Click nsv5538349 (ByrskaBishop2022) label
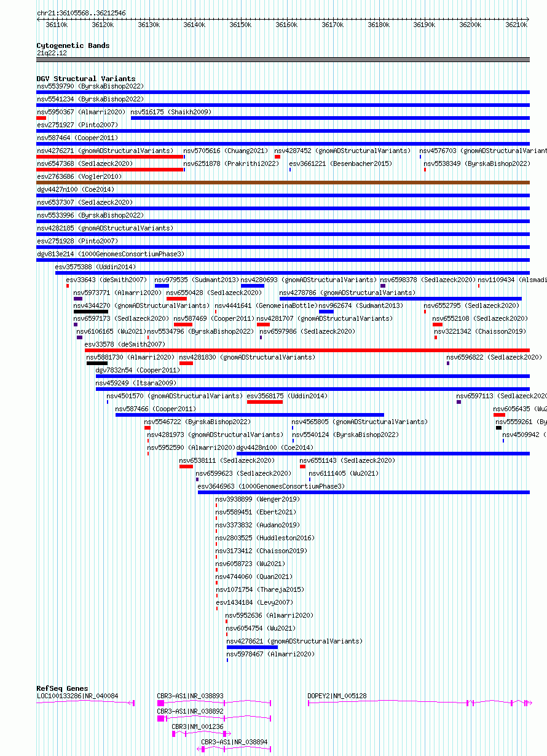 [x=477, y=163]
